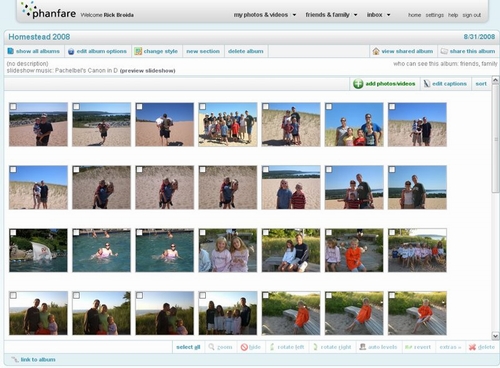The image size is (500, 368).
Task: Go to home
Action: click(414, 15)
